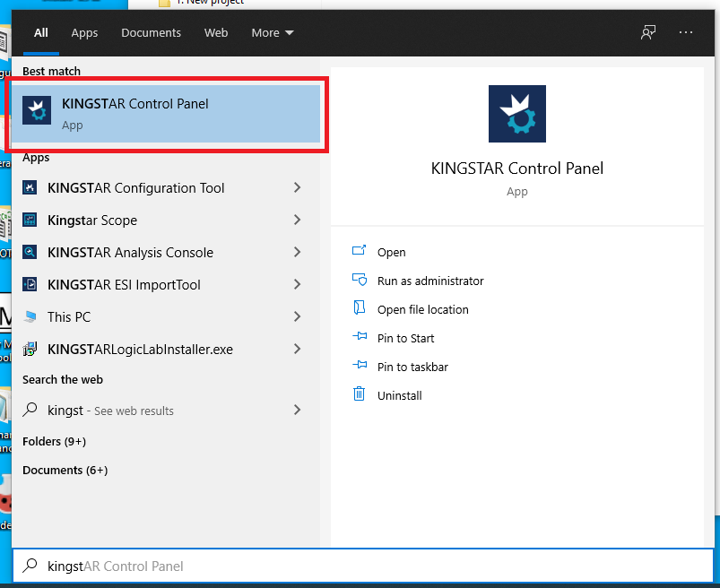Choose Run as administrator

(429, 281)
